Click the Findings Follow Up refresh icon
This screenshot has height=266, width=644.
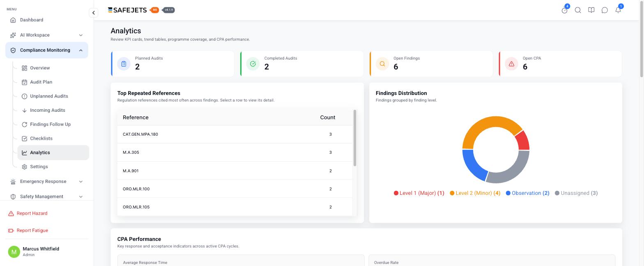tap(25, 124)
